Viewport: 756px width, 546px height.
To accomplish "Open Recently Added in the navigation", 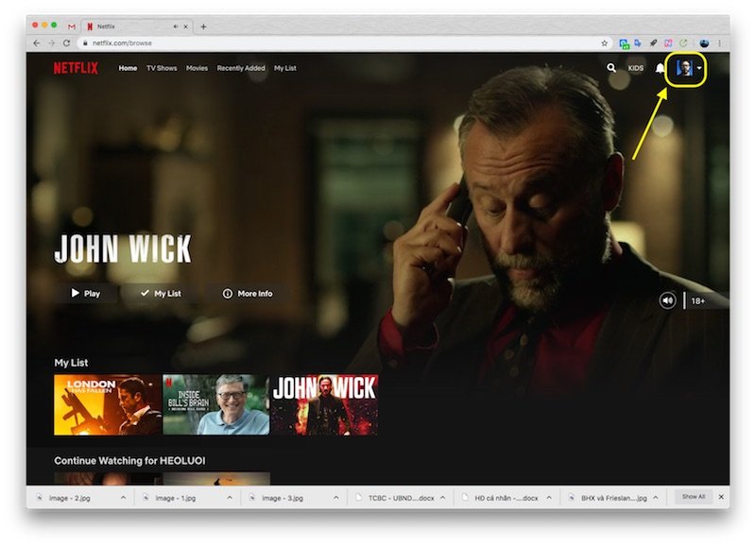I will [241, 68].
